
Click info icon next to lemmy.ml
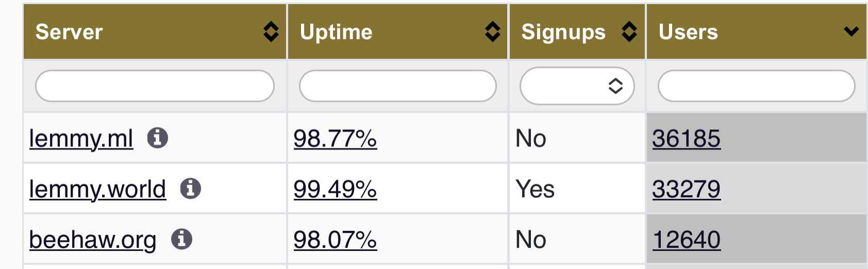click(x=158, y=138)
